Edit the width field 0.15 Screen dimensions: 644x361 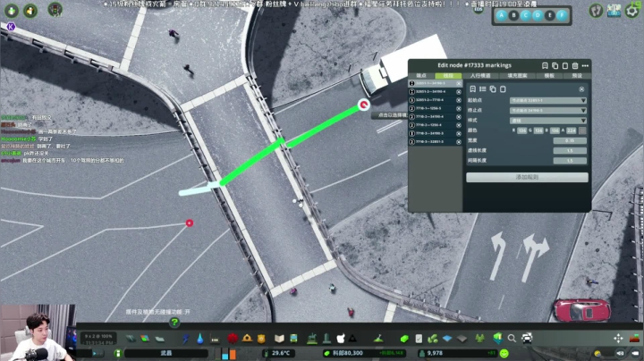point(570,140)
